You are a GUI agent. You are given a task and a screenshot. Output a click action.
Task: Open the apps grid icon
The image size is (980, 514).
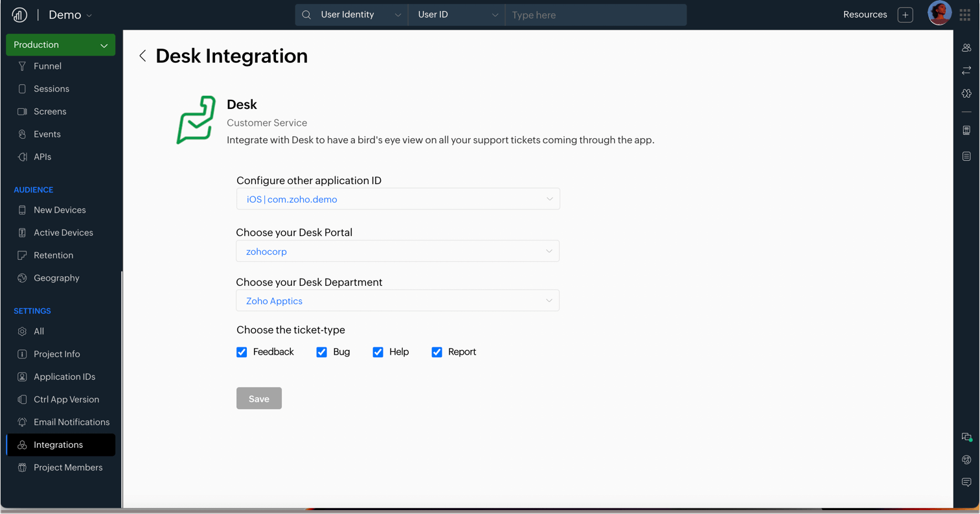(x=964, y=15)
